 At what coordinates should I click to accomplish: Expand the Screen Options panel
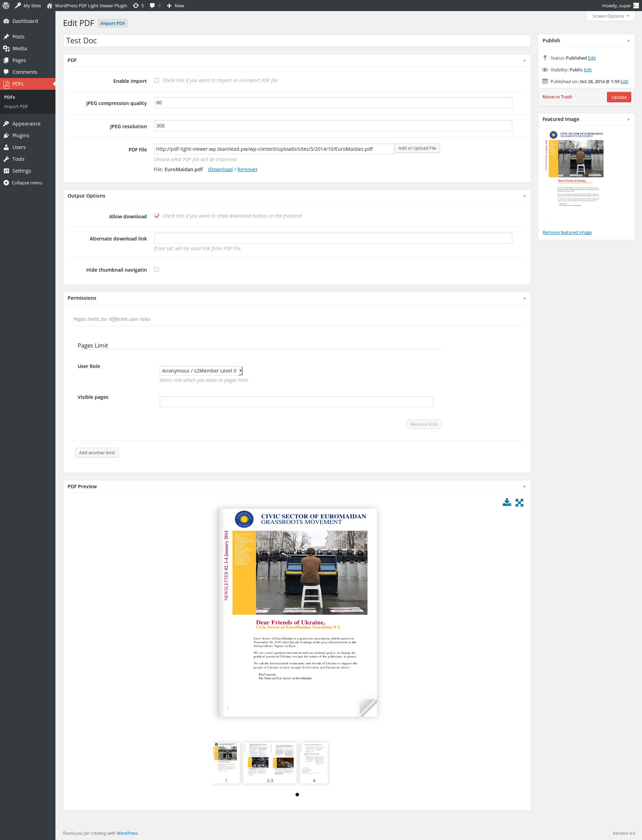[x=611, y=16]
